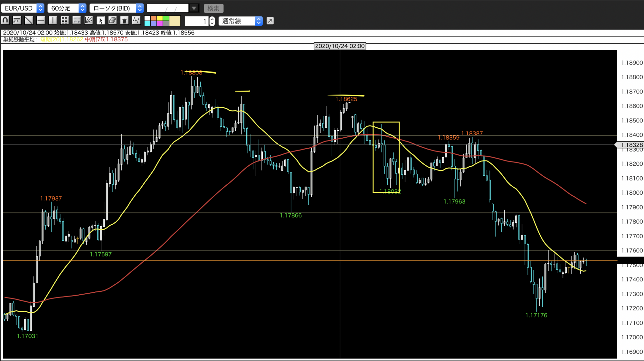
Task: Open the EUR/USD currency pair dropdown
Action: tap(23, 8)
